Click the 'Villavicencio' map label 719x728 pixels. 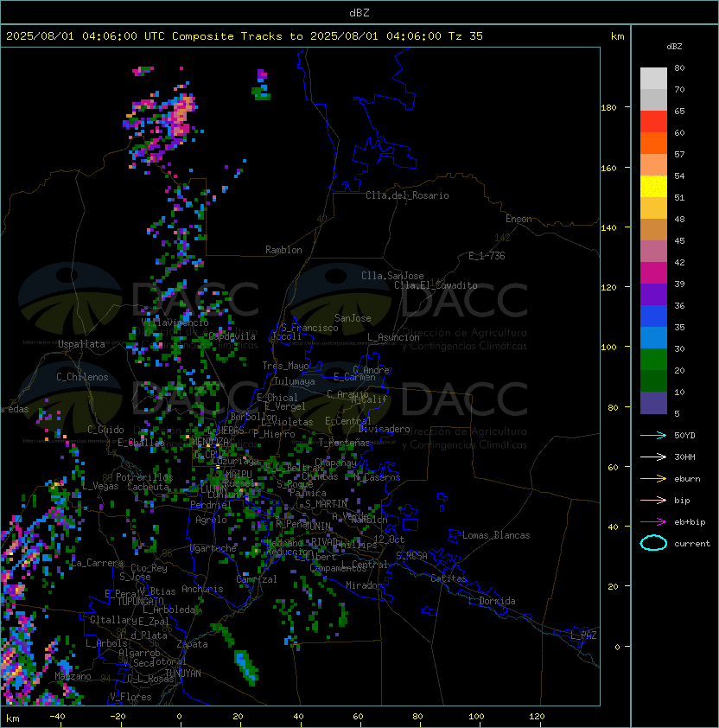(x=175, y=322)
